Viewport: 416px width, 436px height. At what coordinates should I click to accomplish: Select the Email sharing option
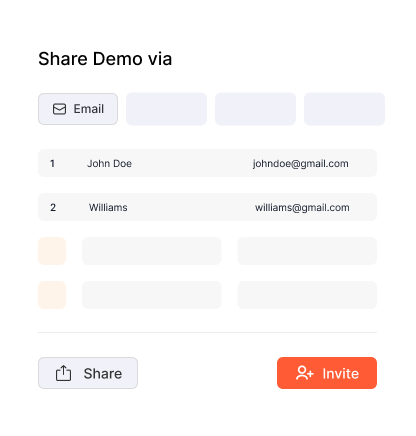tap(78, 109)
